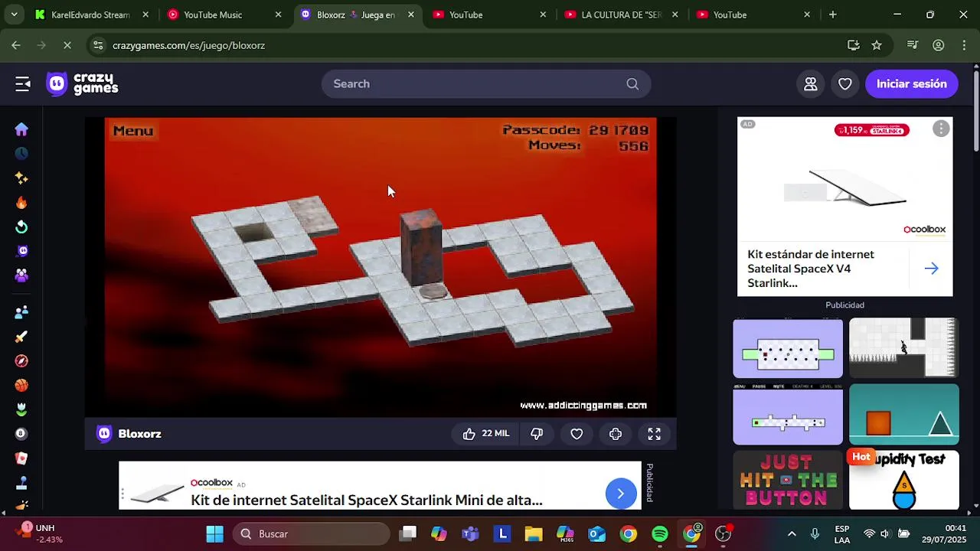The image size is (980, 551).
Task: Open the purple Originals mascot icon in the sidebar
Action: pyautogui.click(x=21, y=251)
